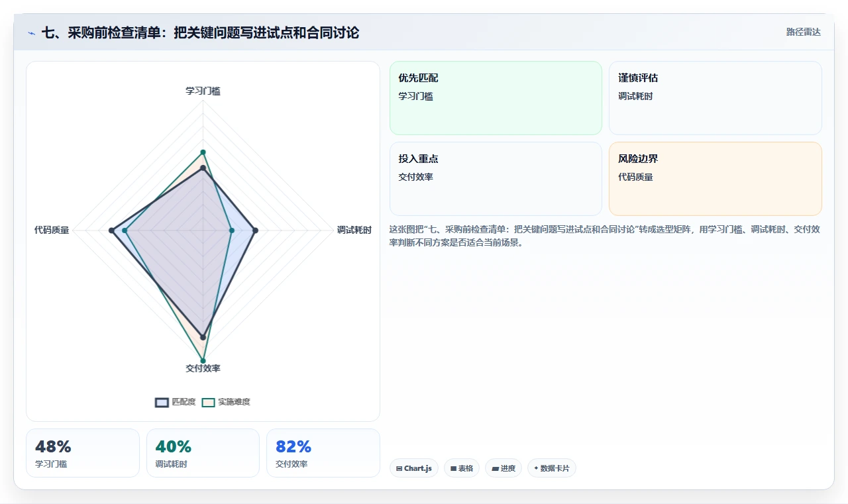Toggle the 实施难度 legend swatch

(209, 402)
